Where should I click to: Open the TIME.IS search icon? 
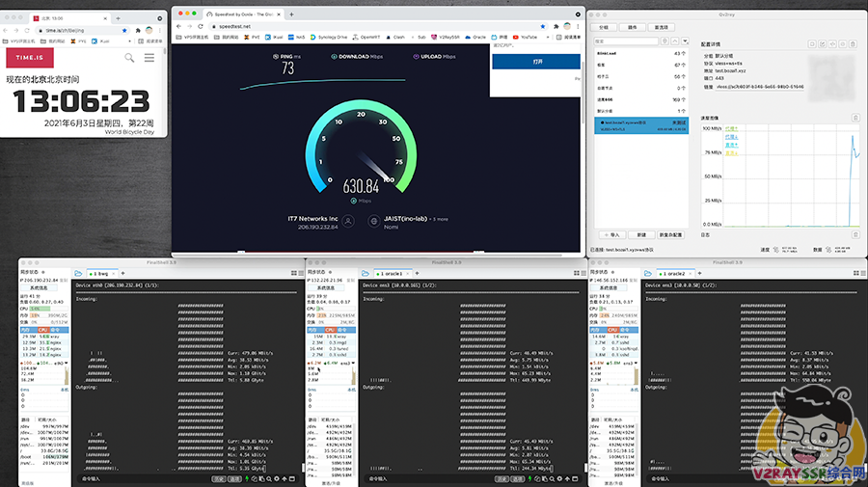point(129,58)
